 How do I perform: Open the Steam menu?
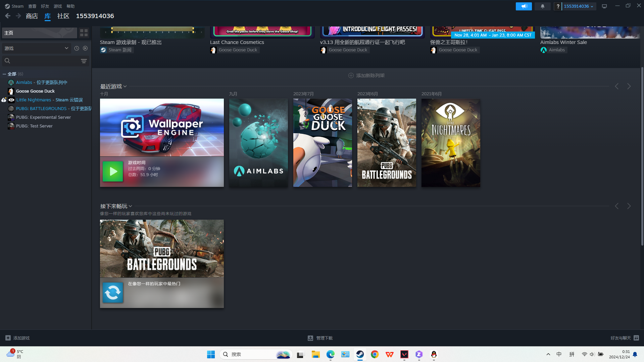point(14,6)
